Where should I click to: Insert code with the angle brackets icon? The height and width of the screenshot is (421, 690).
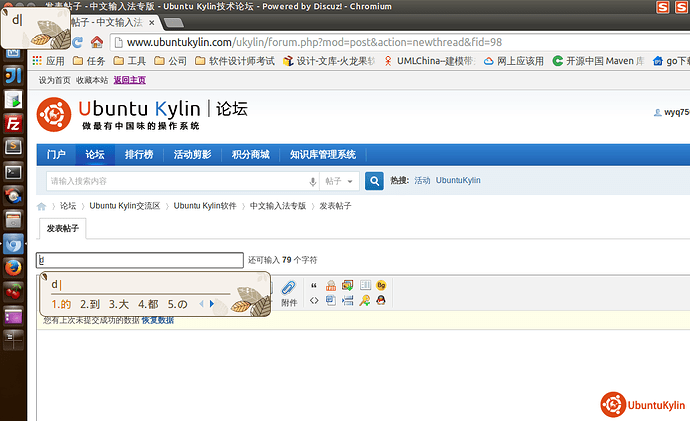pos(314,301)
